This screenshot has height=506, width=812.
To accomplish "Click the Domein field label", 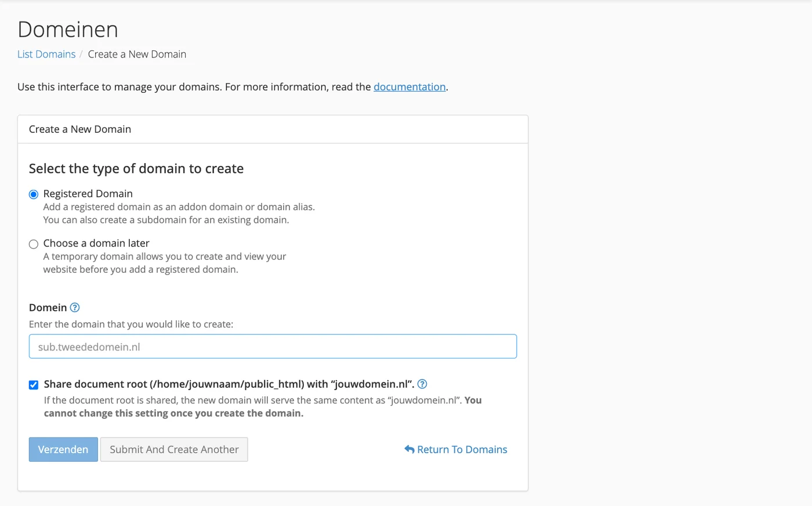I will coord(48,308).
